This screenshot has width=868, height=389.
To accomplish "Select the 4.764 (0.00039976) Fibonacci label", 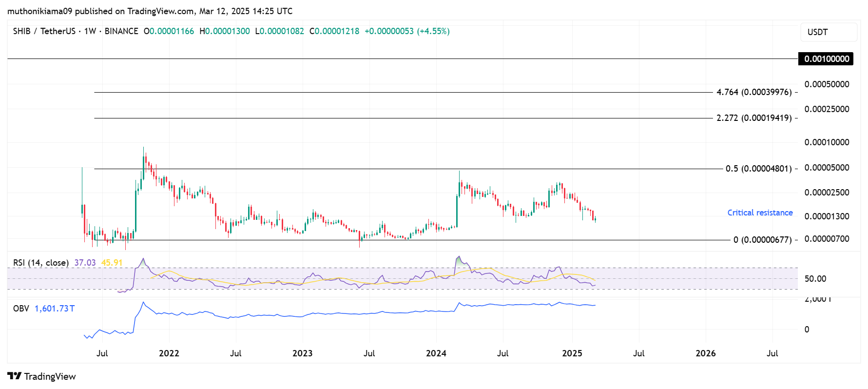I will pyautogui.click(x=754, y=92).
